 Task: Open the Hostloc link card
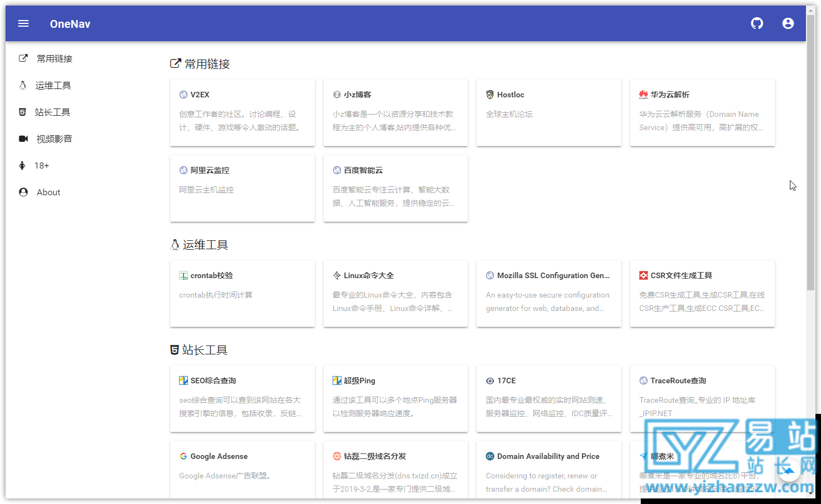[549, 113]
